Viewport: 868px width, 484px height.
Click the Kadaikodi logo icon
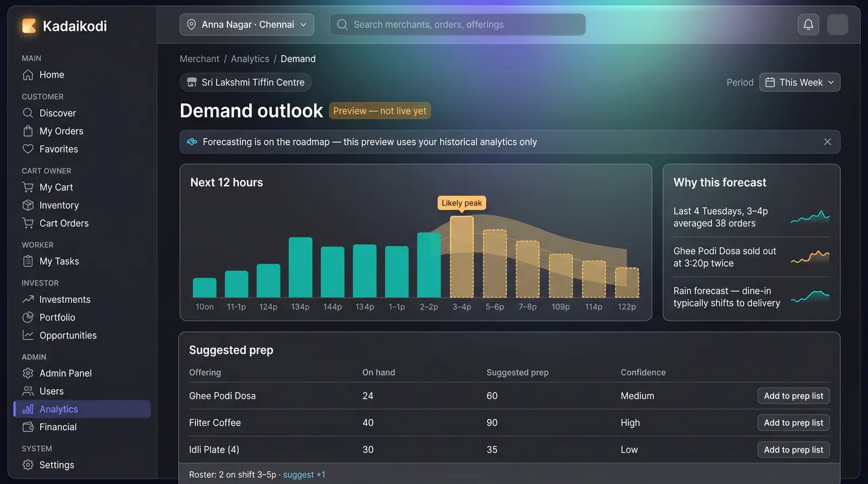[x=29, y=25]
